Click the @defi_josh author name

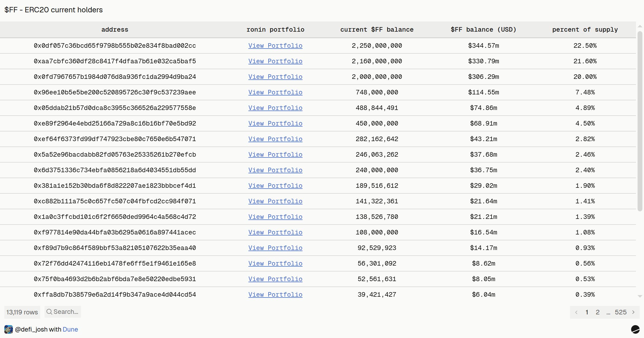31,329
